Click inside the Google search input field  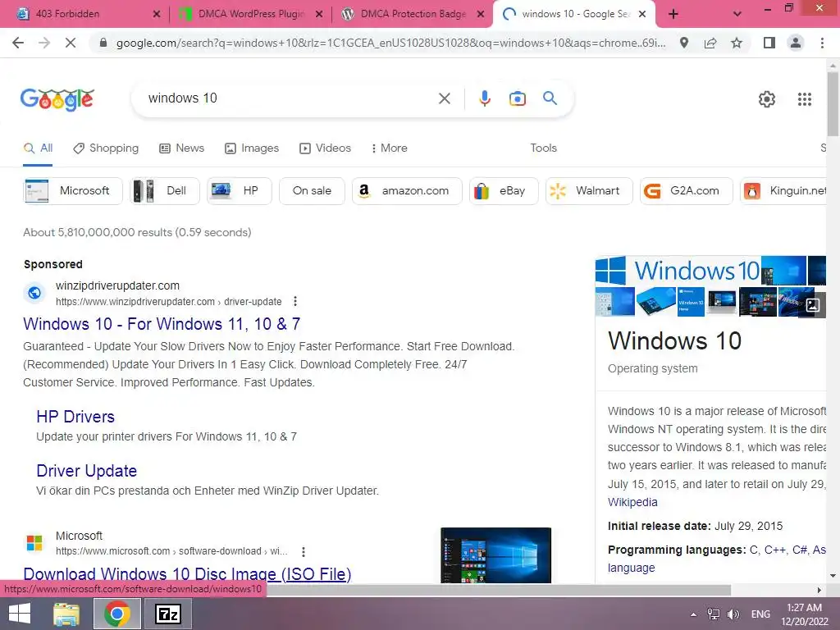(x=290, y=98)
